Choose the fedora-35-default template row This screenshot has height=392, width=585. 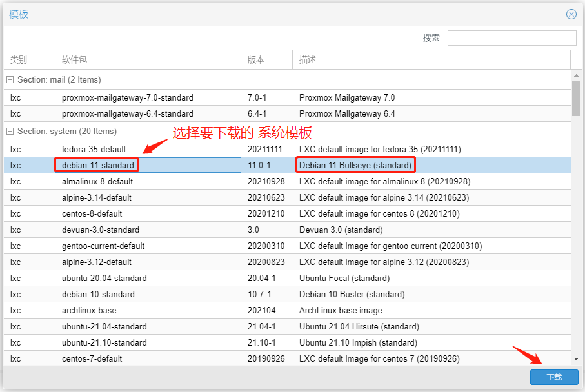coord(94,150)
